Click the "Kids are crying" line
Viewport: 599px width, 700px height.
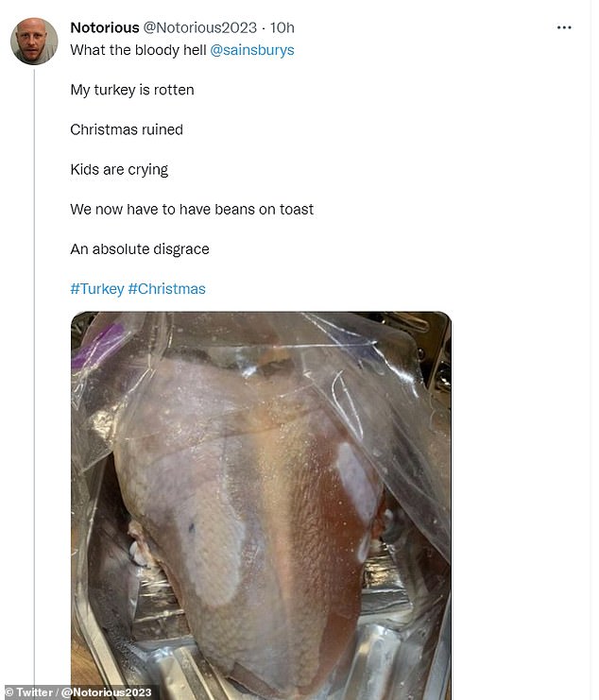(119, 170)
